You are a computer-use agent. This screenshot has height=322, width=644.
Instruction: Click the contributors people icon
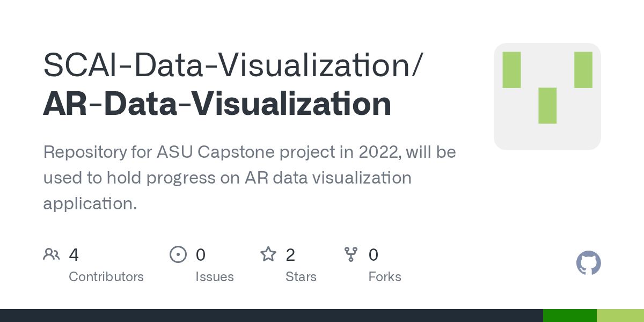pos(52,254)
